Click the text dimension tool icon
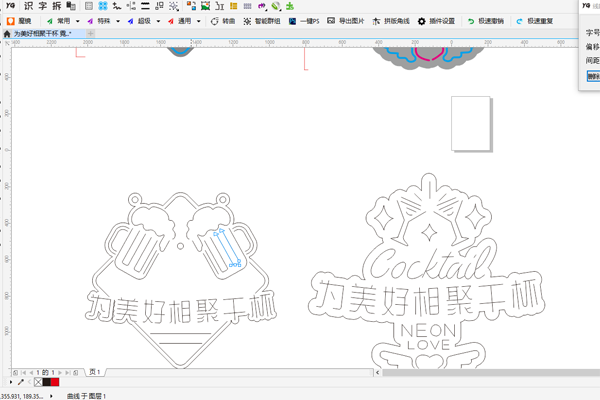 pyautogui.click(x=220, y=6)
